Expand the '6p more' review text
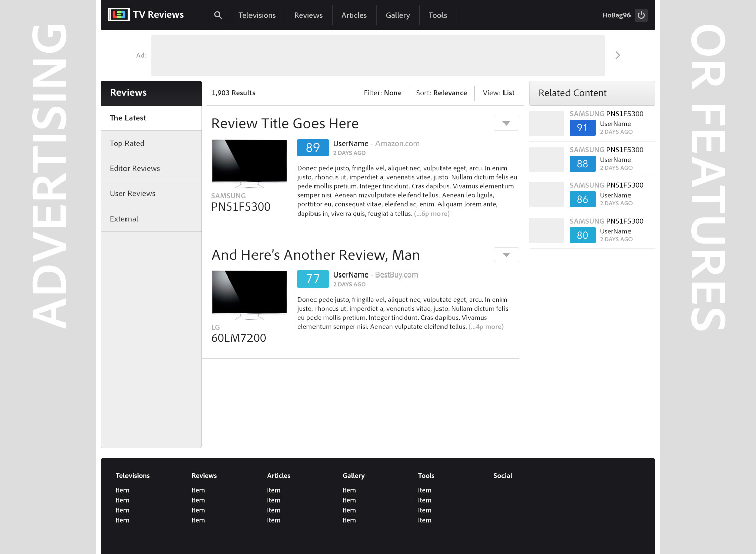 432,214
